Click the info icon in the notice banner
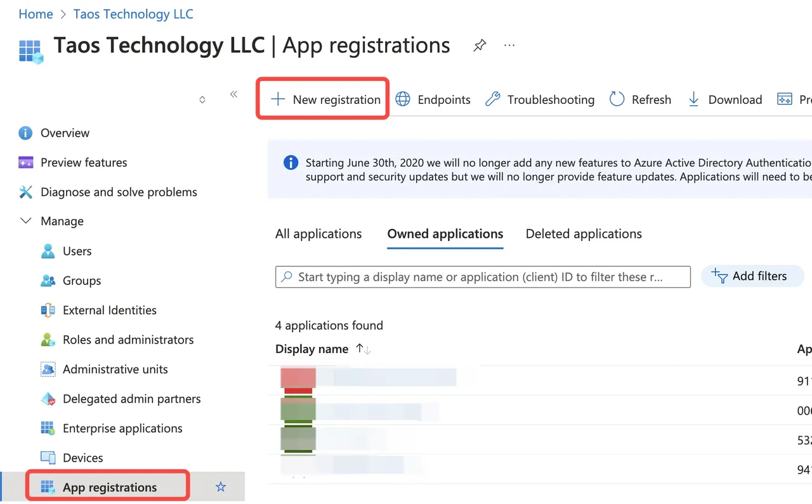Viewport: 812px width, 504px height. pyautogui.click(x=291, y=163)
